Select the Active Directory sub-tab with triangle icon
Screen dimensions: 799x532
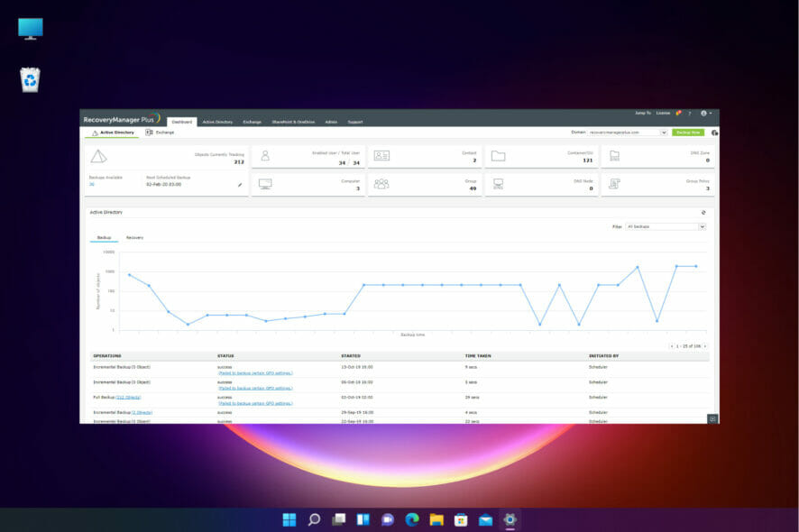click(x=113, y=133)
